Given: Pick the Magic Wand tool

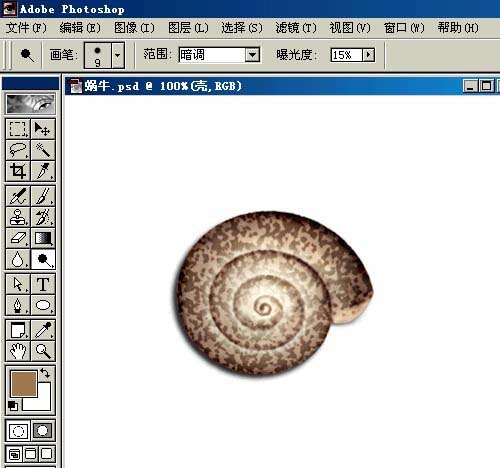Looking at the screenshot, I should pos(43,150).
